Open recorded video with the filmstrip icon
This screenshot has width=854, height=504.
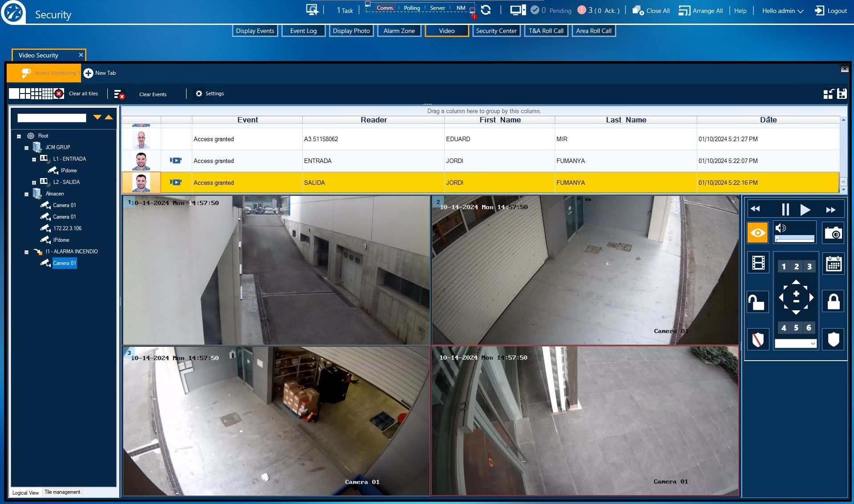758,263
